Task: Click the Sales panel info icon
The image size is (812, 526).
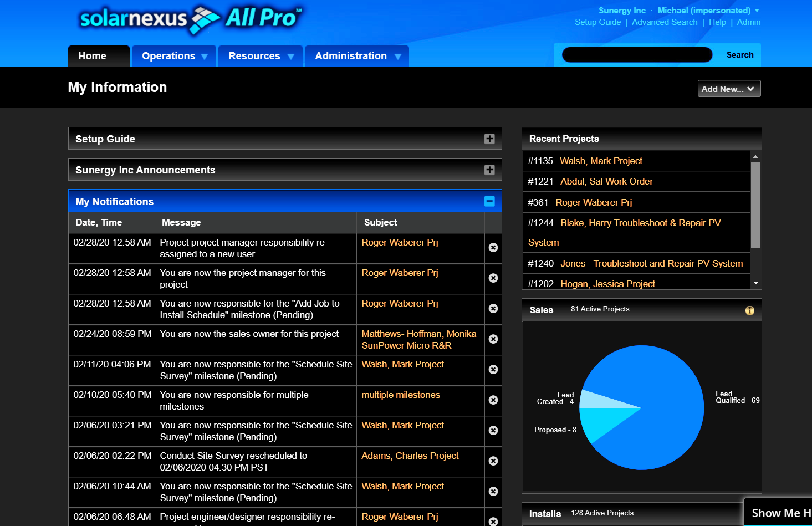Action: [x=749, y=310]
